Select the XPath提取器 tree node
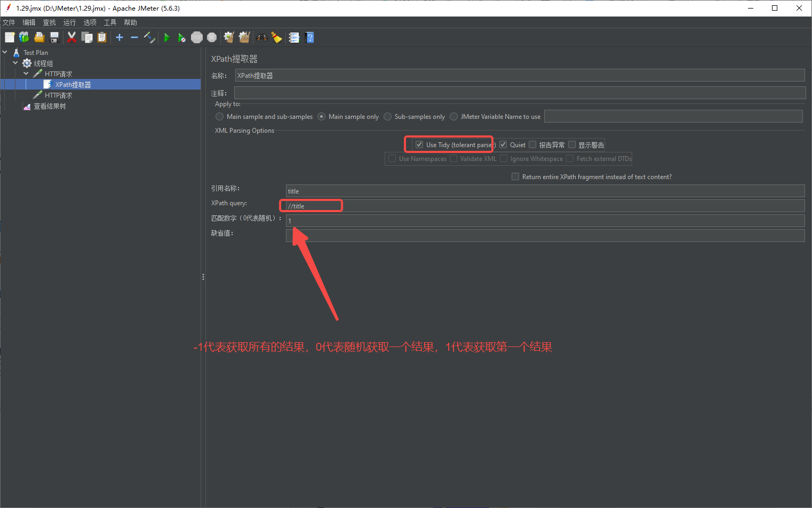The image size is (812, 508). point(73,85)
